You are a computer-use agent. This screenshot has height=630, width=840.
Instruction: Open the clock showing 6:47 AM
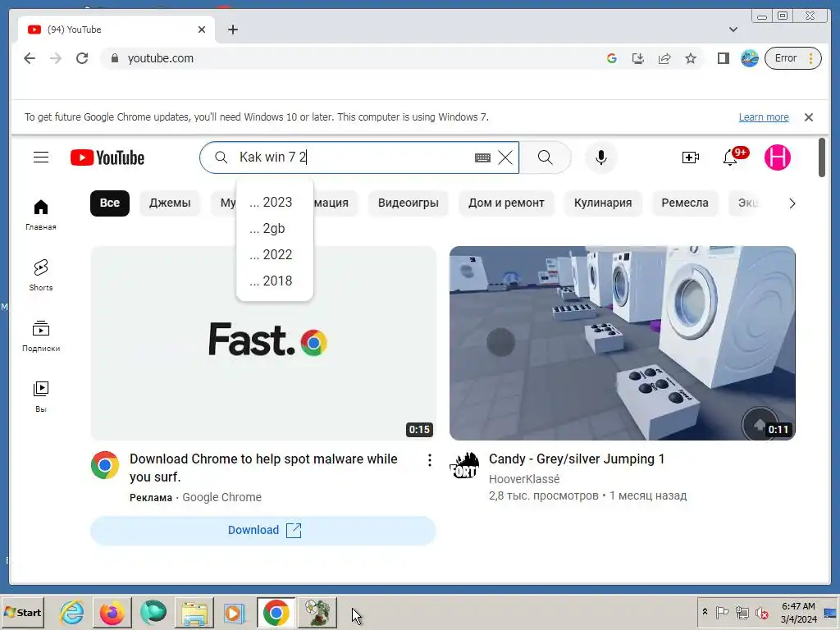[798, 612]
